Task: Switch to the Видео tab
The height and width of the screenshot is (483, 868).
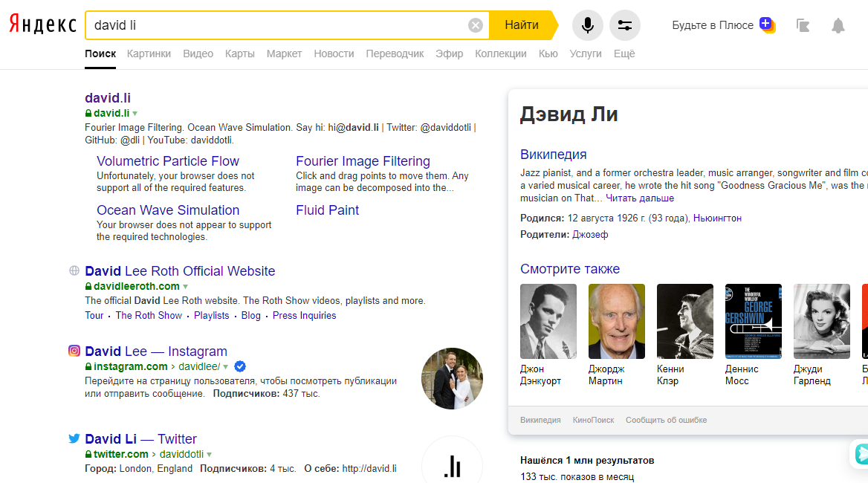Action: click(x=198, y=54)
